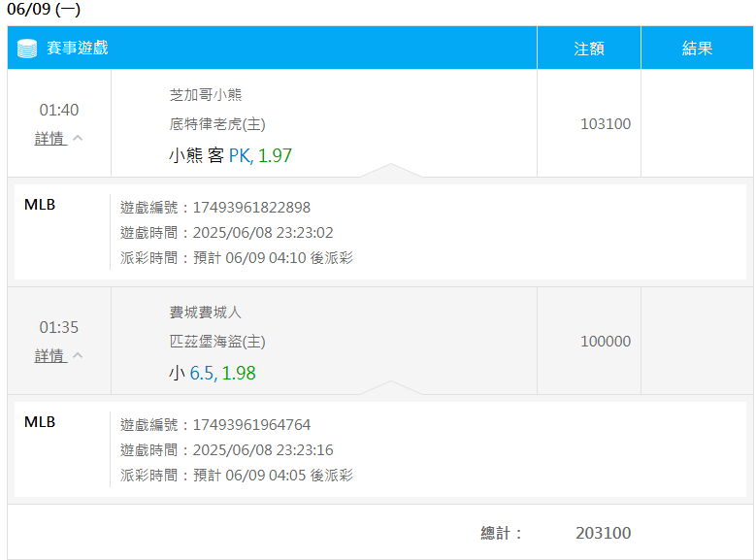Select the 注額 column header
756x560 pixels.
point(589,49)
